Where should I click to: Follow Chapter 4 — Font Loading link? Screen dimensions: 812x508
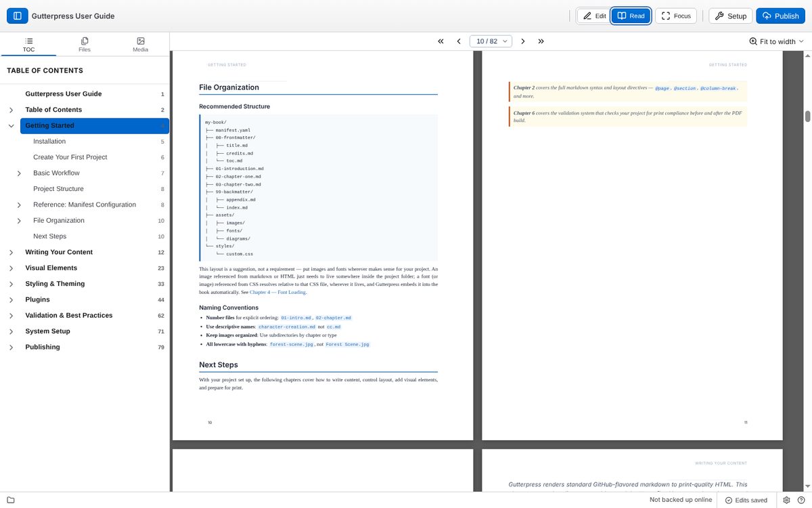click(277, 292)
